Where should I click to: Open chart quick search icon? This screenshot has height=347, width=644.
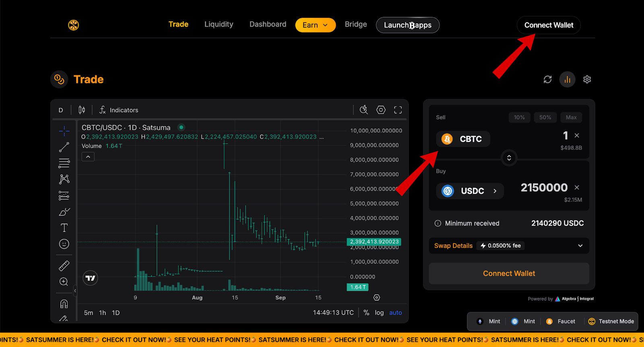[364, 110]
